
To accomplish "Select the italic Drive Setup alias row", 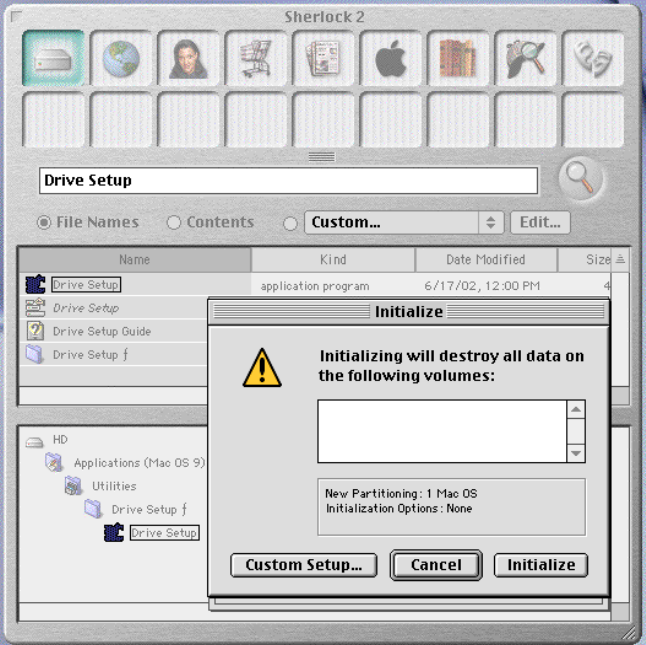I will click(x=86, y=308).
